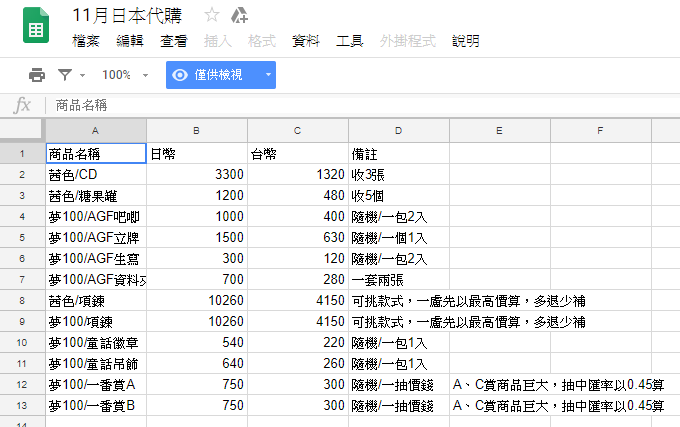The width and height of the screenshot is (680, 427).
Task: Open the 100% zoom dropdown
Action: (x=125, y=75)
